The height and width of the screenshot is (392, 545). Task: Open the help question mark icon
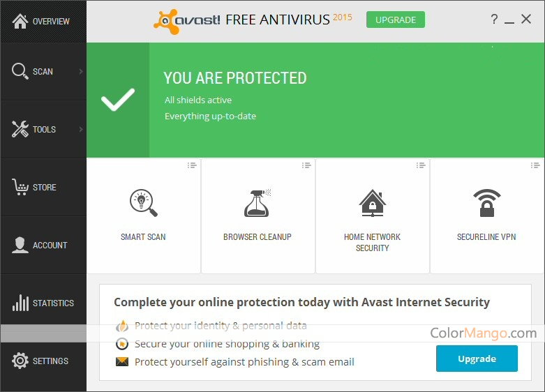click(494, 20)
